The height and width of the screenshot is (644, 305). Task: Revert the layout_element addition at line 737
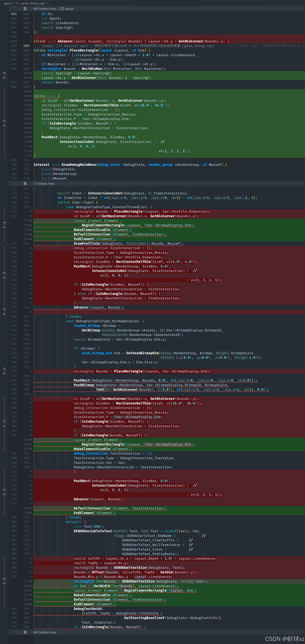[x=4, y=223]
